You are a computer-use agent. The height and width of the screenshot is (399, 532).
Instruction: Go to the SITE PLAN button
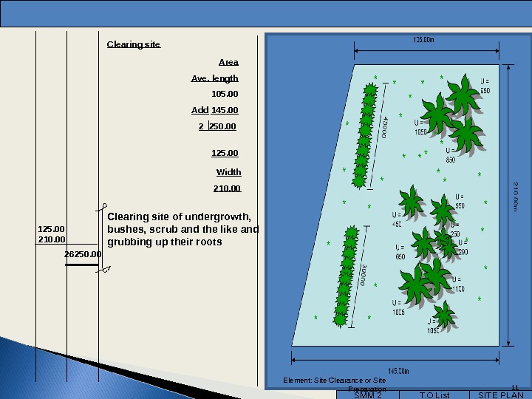point(501,395)
